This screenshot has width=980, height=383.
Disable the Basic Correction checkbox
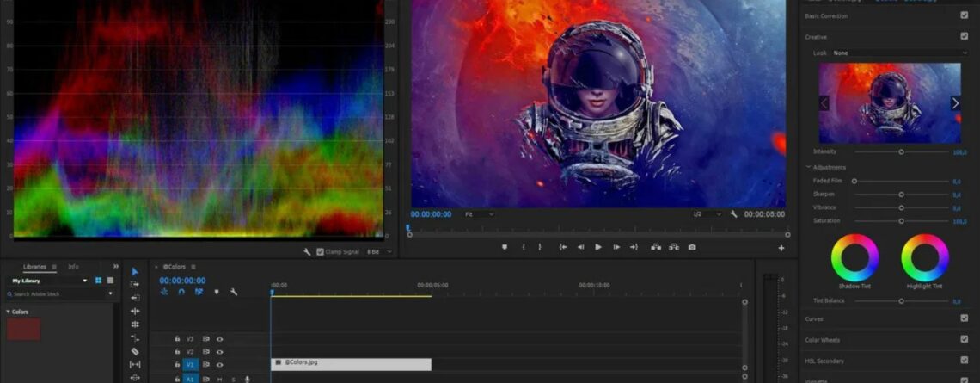coord(964,15)
